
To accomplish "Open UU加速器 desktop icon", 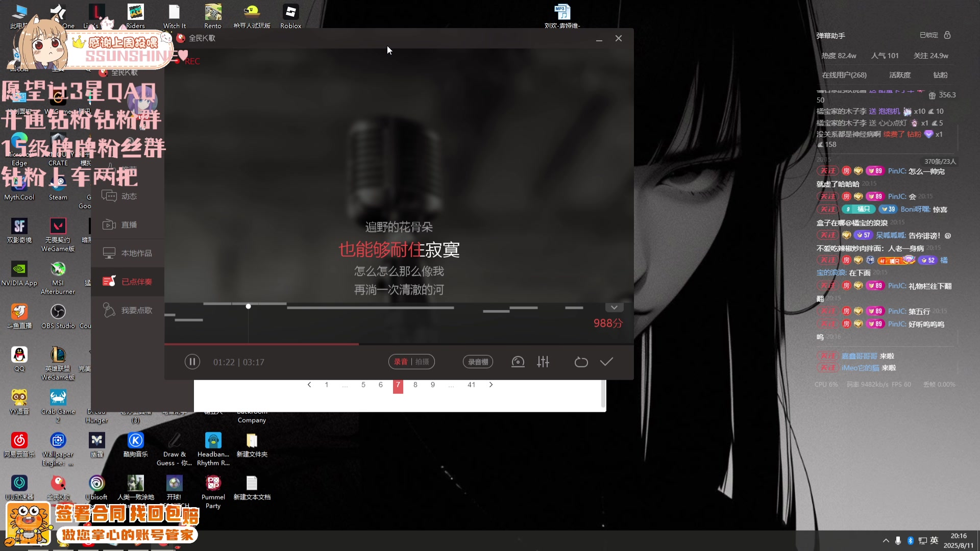I will [19, 488].
